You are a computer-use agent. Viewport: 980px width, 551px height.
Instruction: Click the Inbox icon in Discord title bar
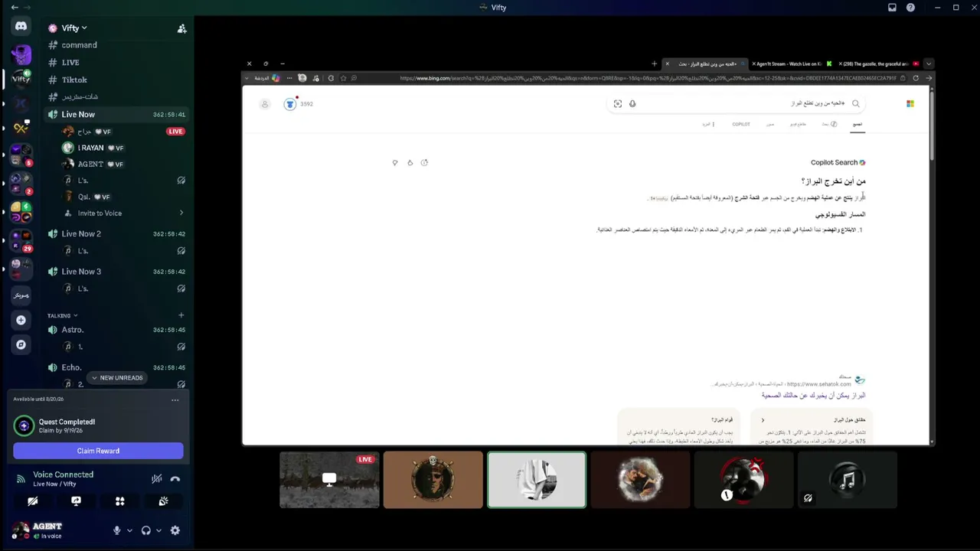pyautogui.click(x=892, y=8)
